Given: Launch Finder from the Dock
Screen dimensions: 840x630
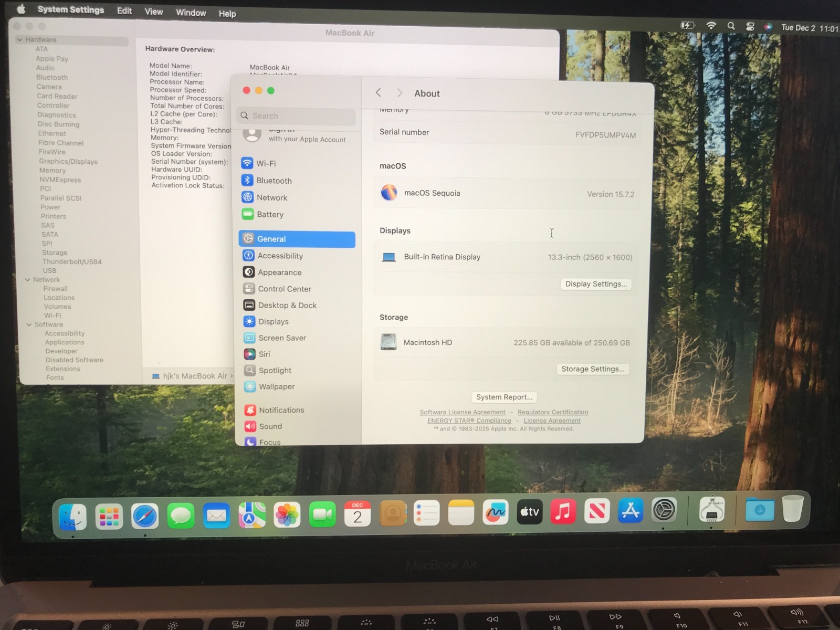Looking at the screenshot, I should (x=72, y=516).
